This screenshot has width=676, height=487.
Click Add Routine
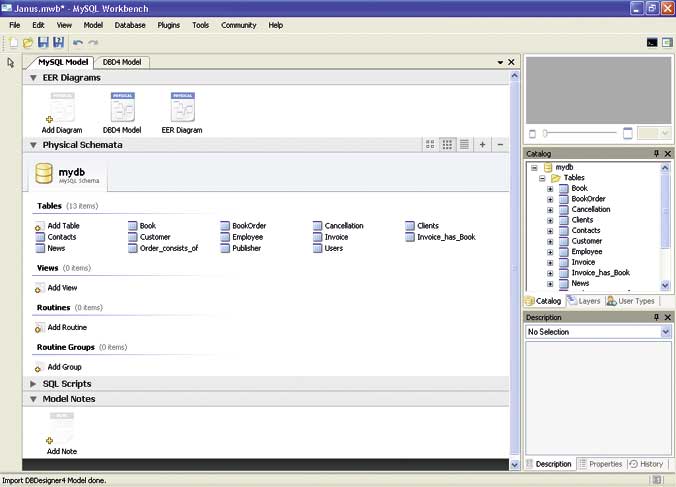[x=61, y=328]
